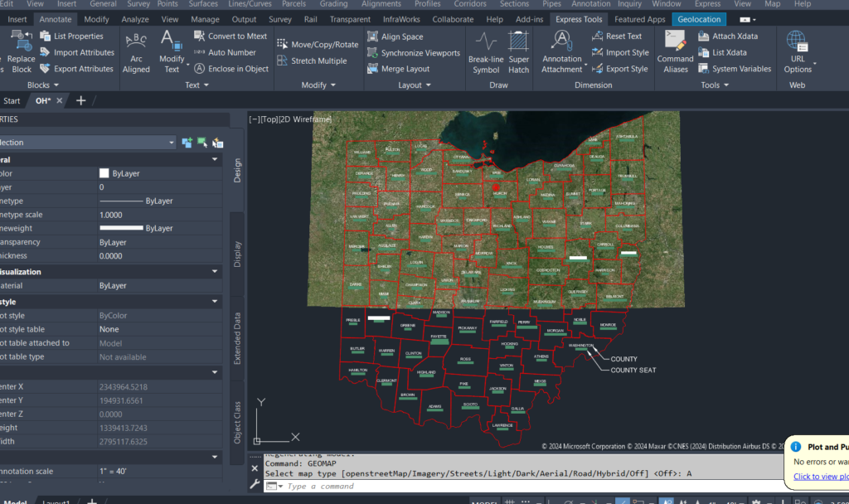This screenshot has height=504, width=849.
Task: Open the Annotate menu
Action: [56, 18]
